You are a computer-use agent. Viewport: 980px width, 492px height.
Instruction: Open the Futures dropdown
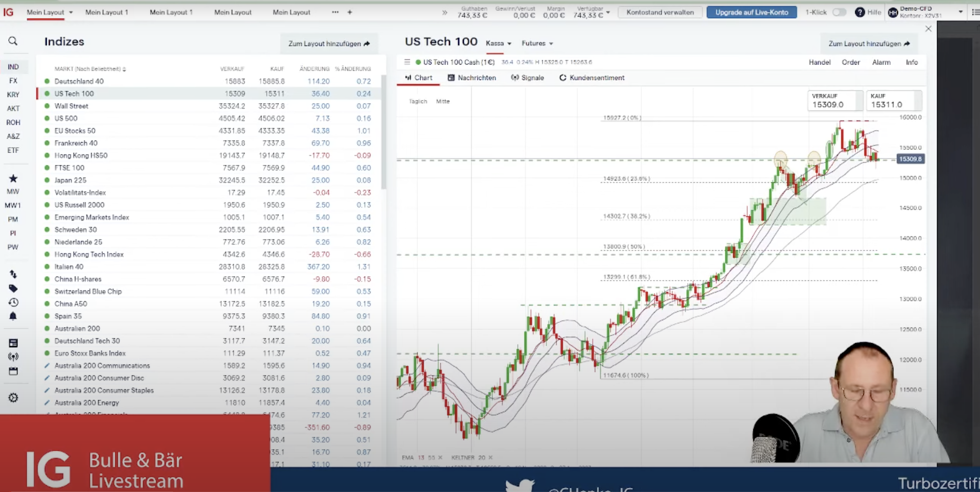(x=537, y=43)
